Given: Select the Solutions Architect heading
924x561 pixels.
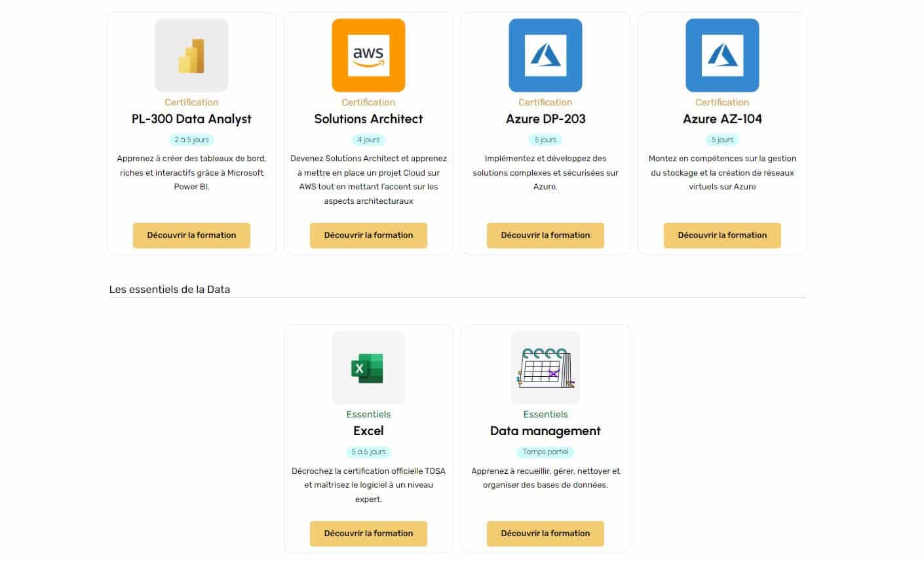Looking at the screenshot, I should (x=368, y=119).
